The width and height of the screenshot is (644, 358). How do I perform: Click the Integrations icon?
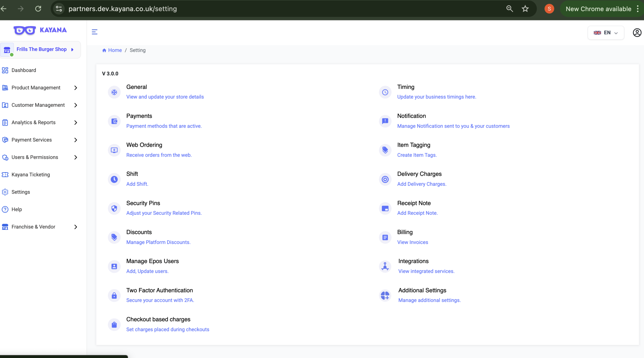(385, 266)
